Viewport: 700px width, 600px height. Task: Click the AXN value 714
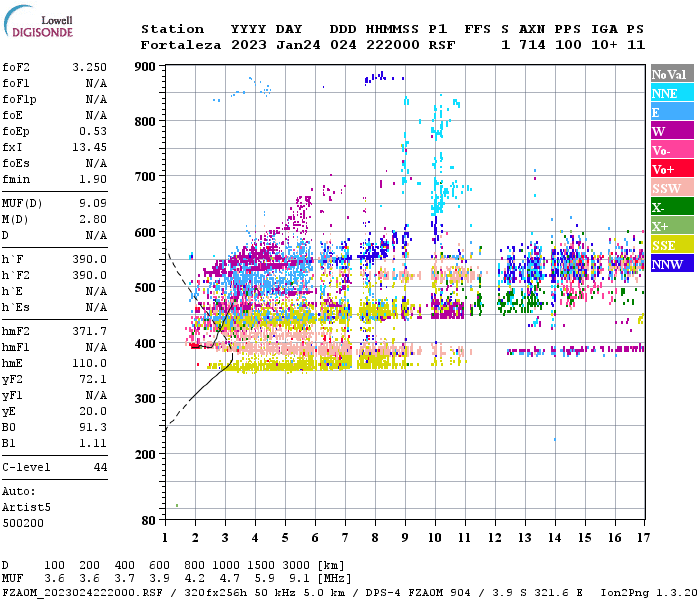(532, 45)
